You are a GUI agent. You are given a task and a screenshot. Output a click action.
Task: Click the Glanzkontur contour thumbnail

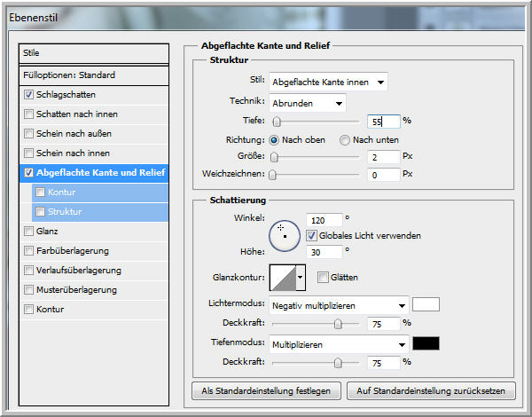284,278
